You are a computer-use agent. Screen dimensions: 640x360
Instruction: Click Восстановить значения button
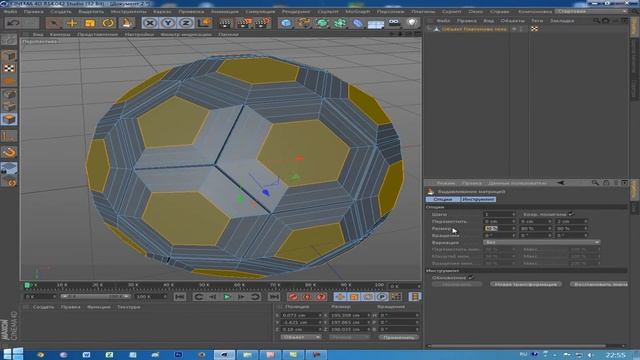click(599, 284)
